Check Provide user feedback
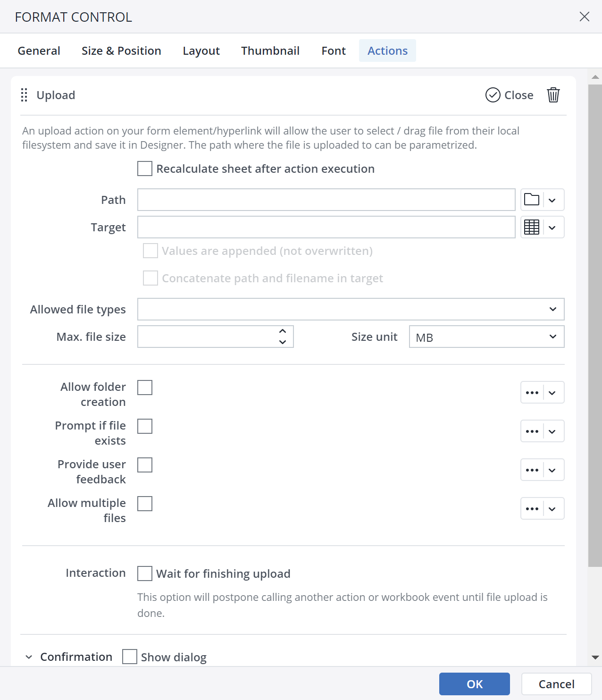602x700 pixels. pyautogui.click(x=145, y=465)
